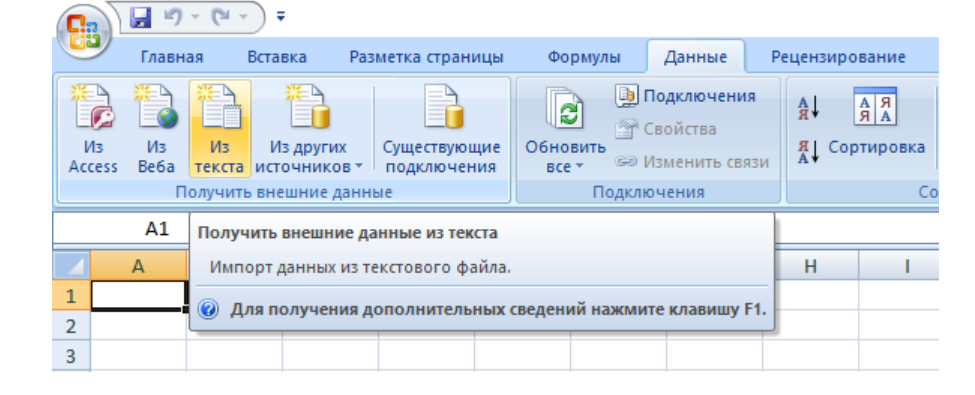The width and height of the screenshot is (975, 395).
Task: Switch to the Главная tab
Action: point(172,57)
